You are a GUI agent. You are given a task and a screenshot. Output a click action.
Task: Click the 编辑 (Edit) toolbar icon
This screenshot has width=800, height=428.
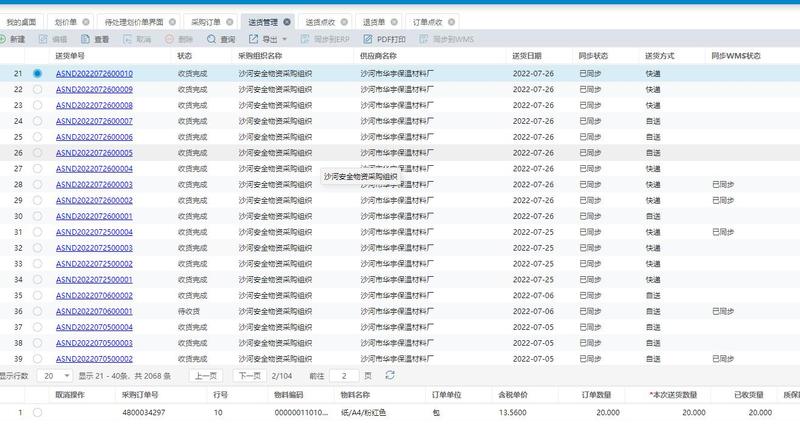pyautogui.click(x=43, y=39)
